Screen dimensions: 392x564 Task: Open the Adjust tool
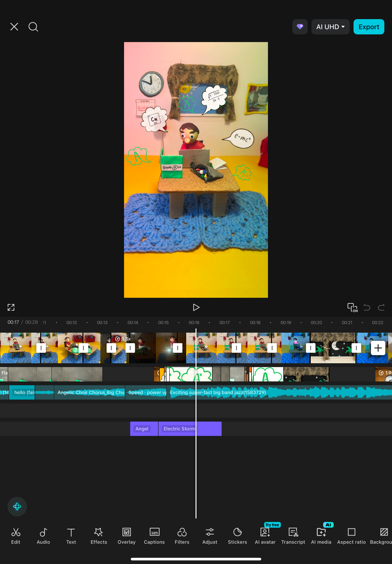(210, 536)
